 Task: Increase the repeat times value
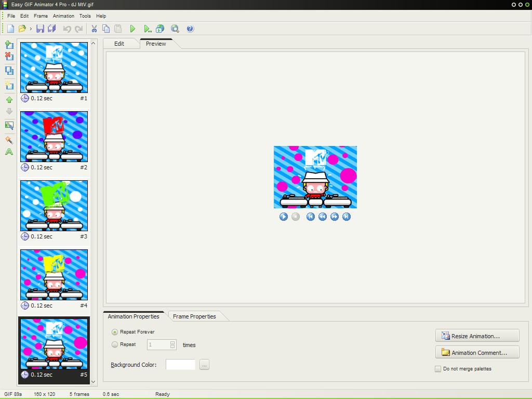[x=172, y=342]
